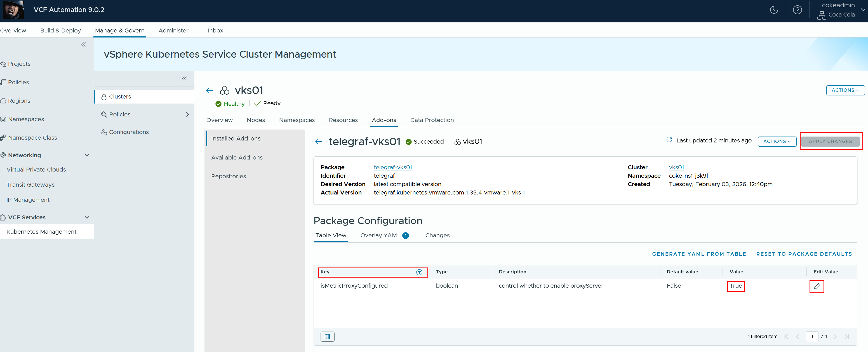Open the ACTIONS dropdown near Apply Changes
868x352 pixels.
click(777, 141)
